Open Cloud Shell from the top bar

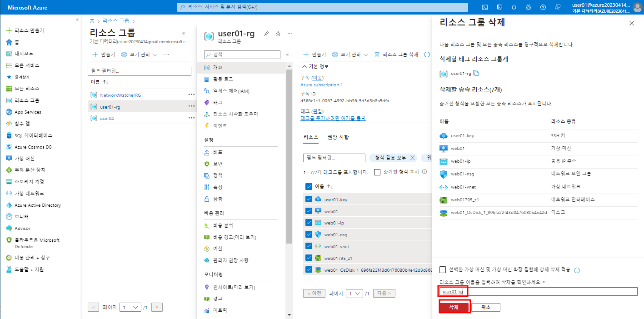485,7
